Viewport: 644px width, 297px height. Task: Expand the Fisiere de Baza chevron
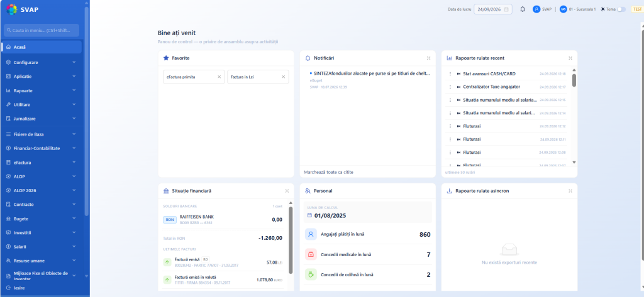[x=74, y=134]
